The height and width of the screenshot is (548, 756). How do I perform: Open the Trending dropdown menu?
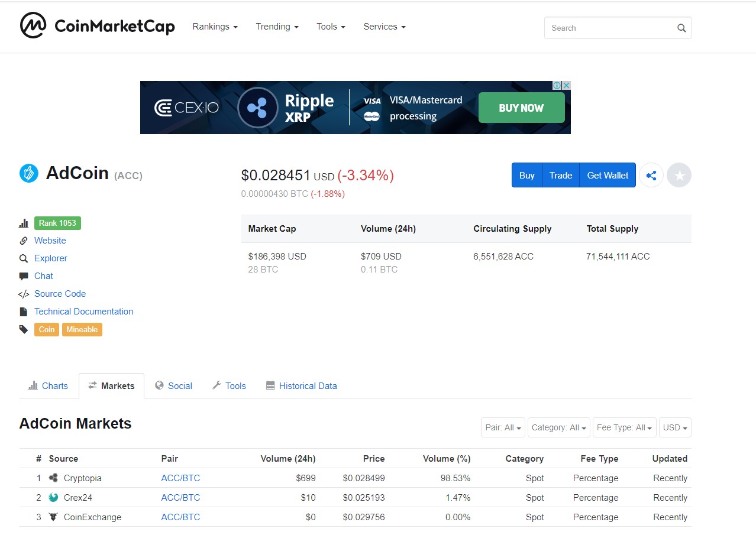pos(277,27)
